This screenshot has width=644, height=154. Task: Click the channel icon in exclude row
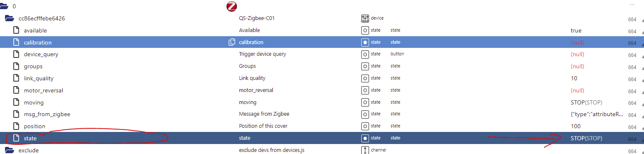[365, 150]
